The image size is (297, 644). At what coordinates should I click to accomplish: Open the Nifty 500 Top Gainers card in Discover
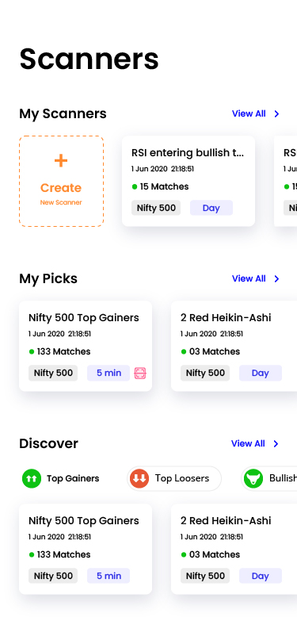coord(86,549)
